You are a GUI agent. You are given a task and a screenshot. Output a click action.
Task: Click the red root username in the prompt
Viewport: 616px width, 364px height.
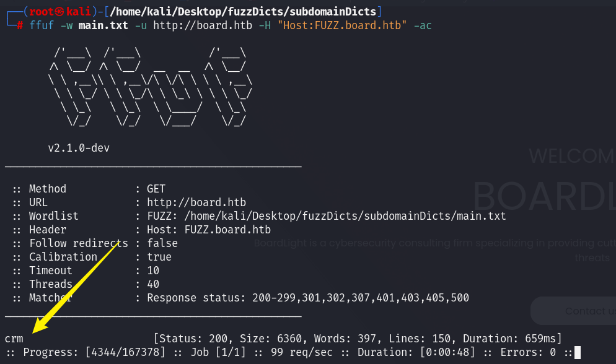(42, 11)
